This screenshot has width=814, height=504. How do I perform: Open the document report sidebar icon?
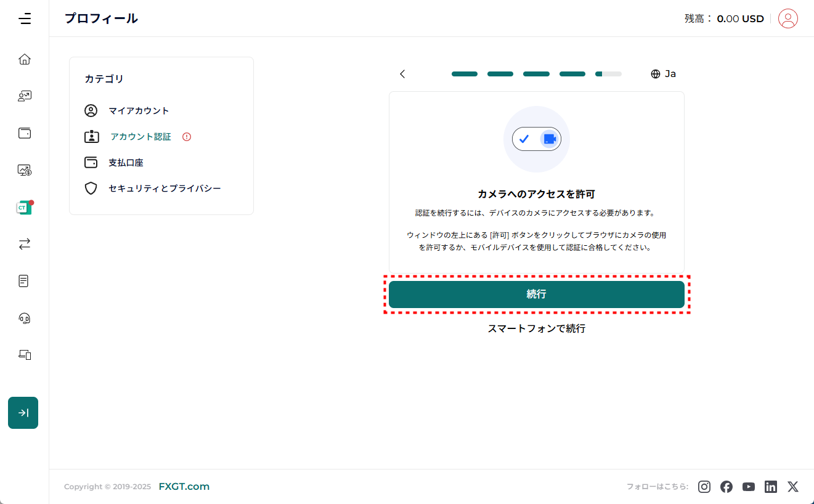24,281
